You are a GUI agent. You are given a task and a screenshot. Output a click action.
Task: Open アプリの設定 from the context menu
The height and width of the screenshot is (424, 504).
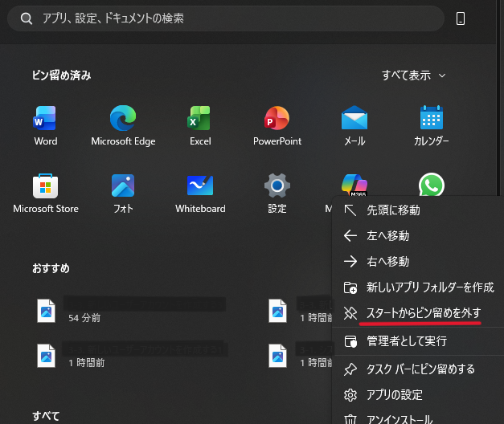tap(418, 395)
